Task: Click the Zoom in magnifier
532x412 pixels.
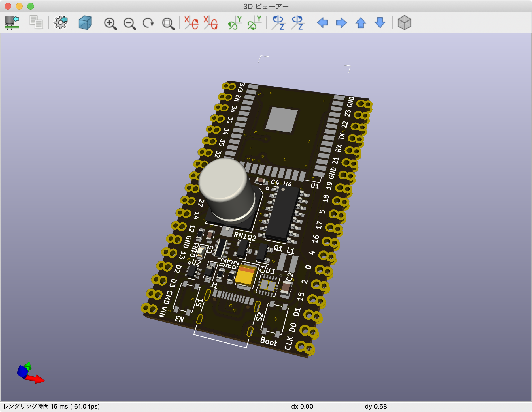Action: pyautogui.click(x=110, y=23)
